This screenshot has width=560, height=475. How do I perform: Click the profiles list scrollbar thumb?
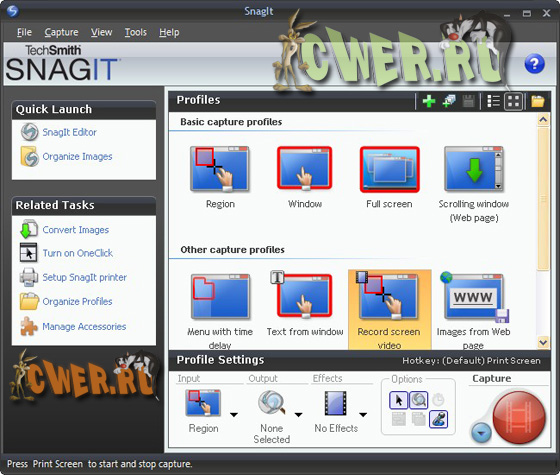click(543, 198)
